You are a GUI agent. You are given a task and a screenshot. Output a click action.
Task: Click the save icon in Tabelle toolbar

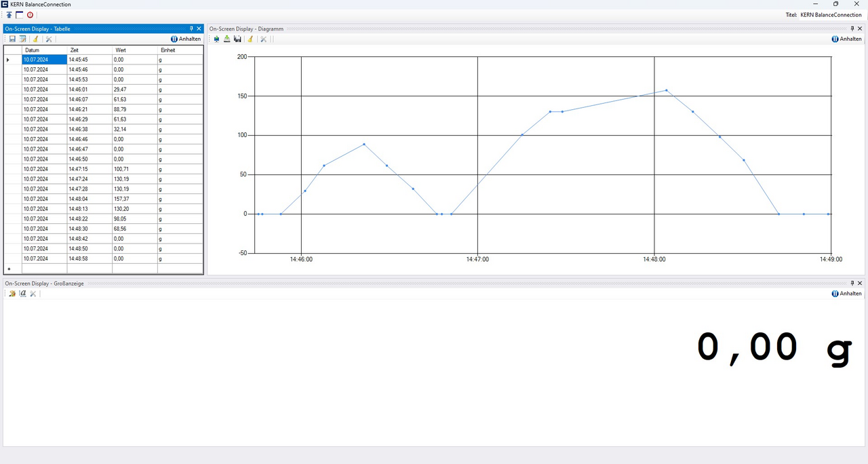coord(12,39)
